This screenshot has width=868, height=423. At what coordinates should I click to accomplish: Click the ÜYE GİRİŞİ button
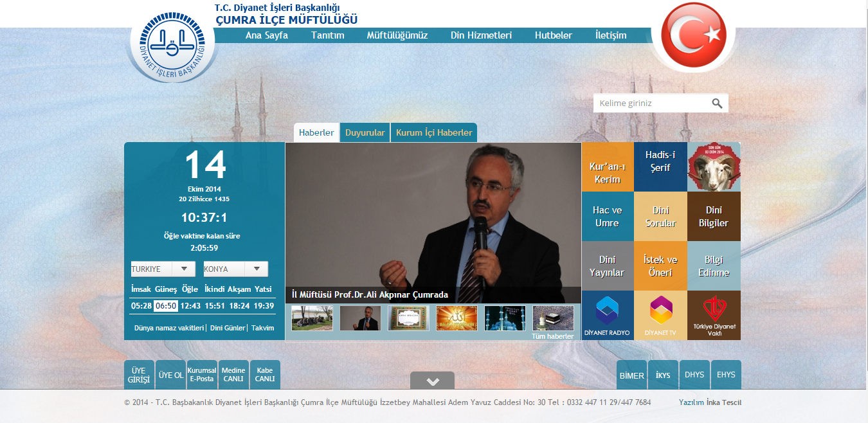pos(139,375)
